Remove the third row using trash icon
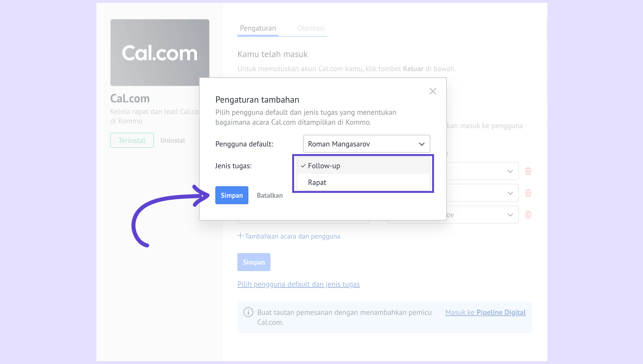This screenshot has height=364, width=643. (528, 215)
